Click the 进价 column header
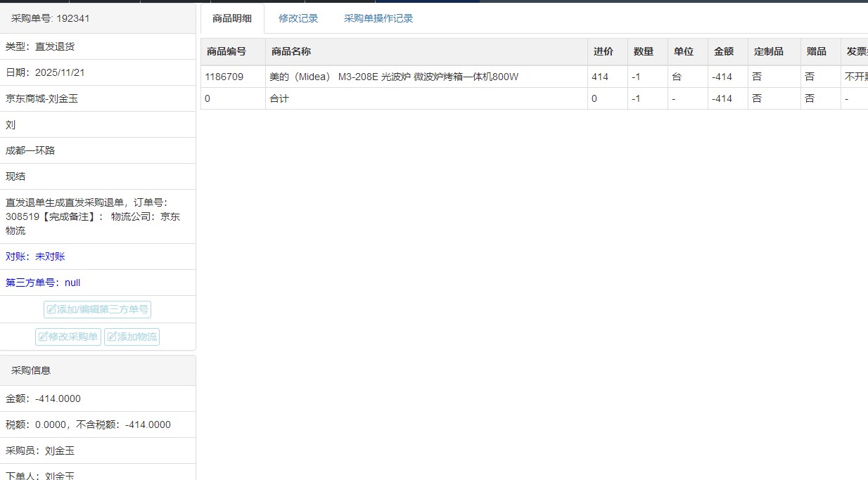 [604, 51]
